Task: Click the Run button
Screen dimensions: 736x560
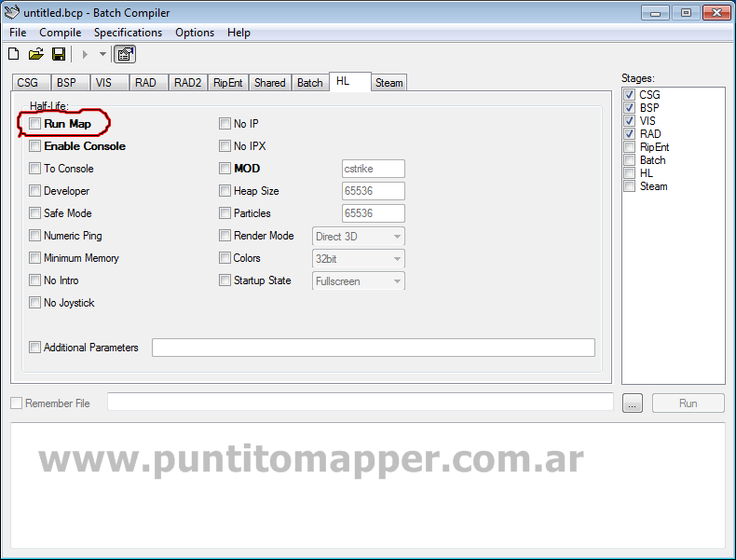Action: pyautogui.click(x=688, y=403)
